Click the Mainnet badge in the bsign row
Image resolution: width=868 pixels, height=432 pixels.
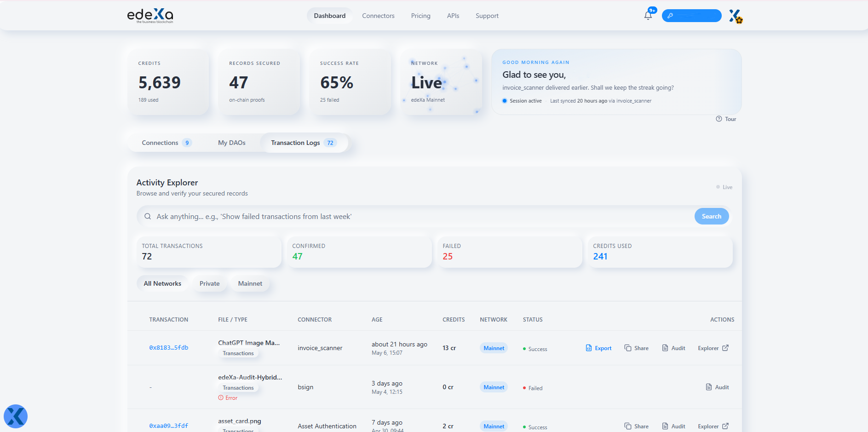tap(494, 387)
